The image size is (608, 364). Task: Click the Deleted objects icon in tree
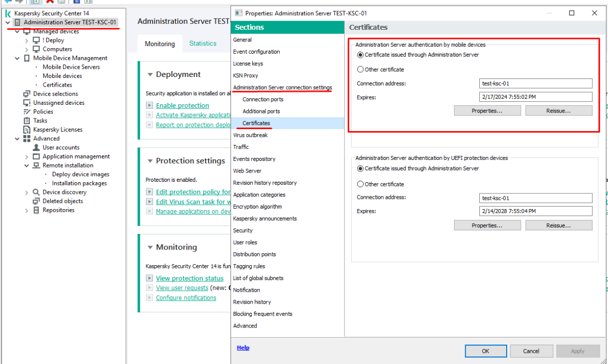coord(36,201)
